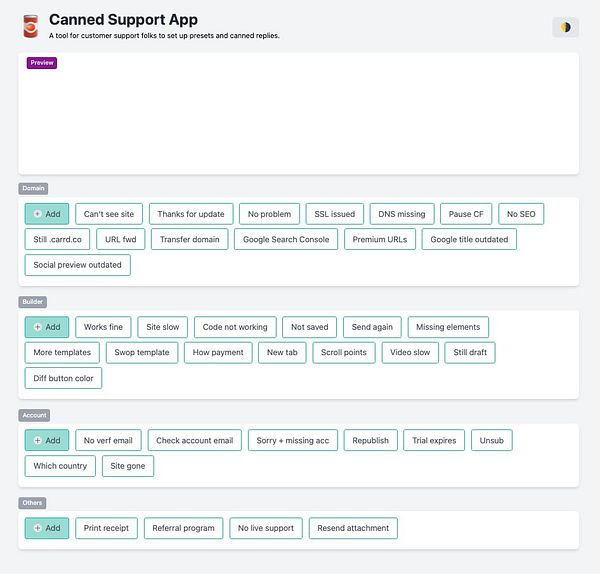Select the "Code not working" reply

tap(235, 327)
